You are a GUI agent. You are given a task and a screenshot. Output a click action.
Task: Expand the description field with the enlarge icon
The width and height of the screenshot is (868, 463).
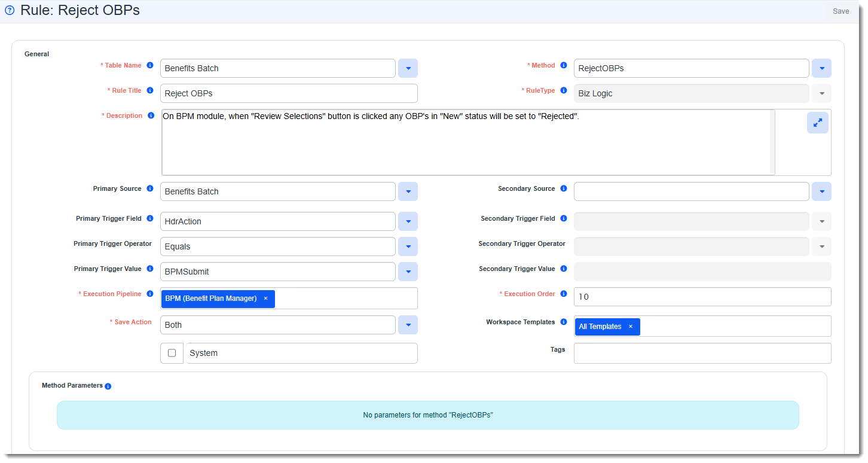pyautogui.click(x=817, y=122)
